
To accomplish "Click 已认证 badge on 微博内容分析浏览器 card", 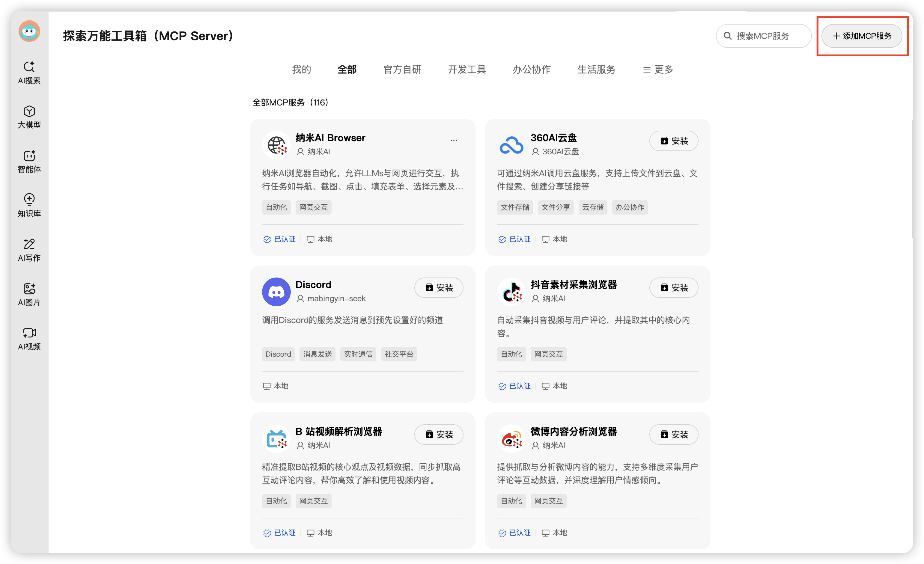I will [514, 533].
